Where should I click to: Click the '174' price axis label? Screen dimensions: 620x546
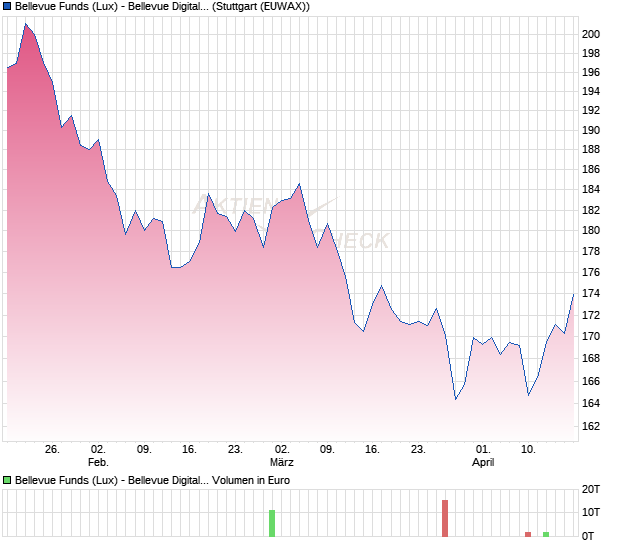pyautogui.click(x=591, y=293)
